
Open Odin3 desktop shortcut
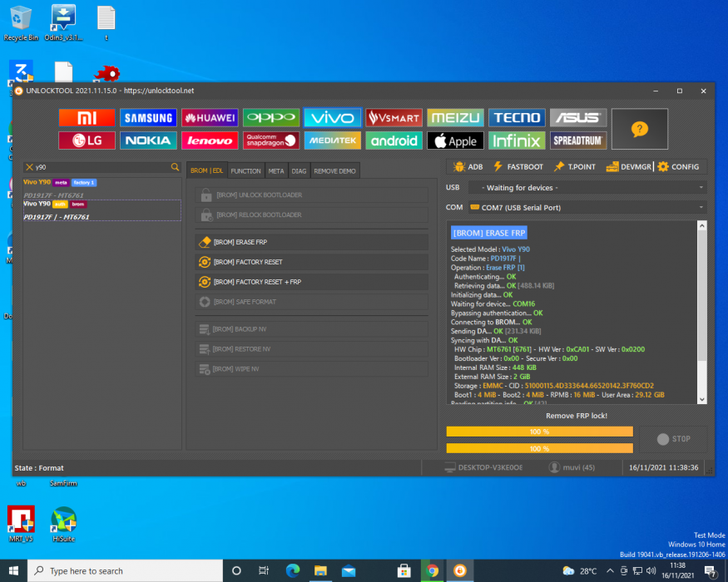63,22
